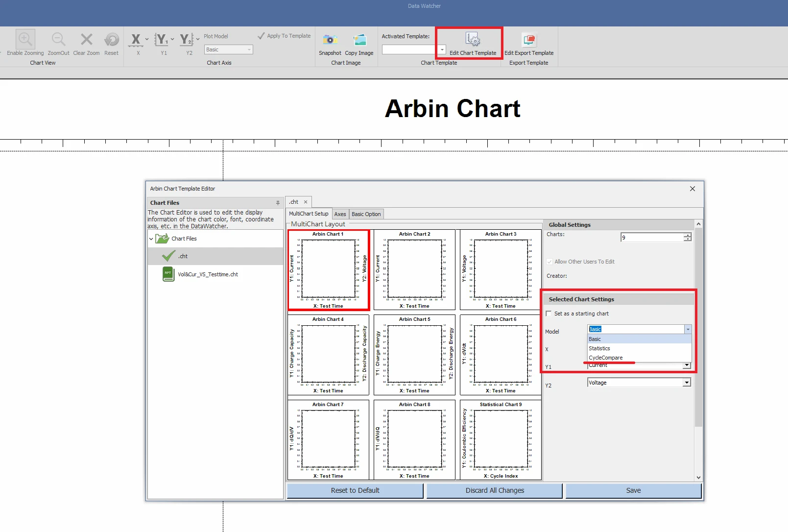Toggle Allow Other Users To Edit
The height and width of the screenshot is (532, 788).
tap(549, 262)
